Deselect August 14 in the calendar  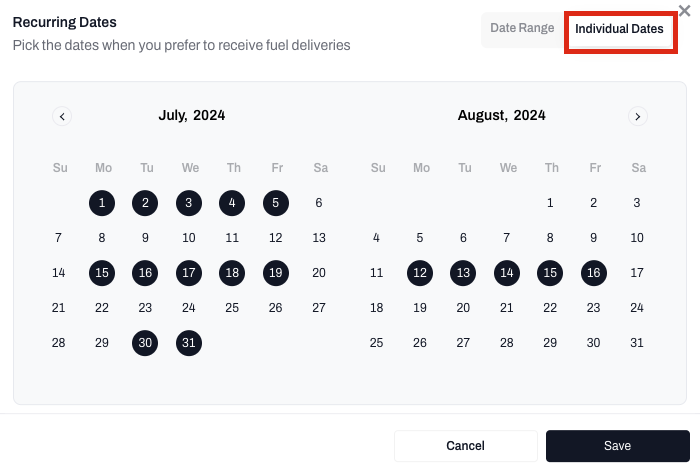(507, 273)
